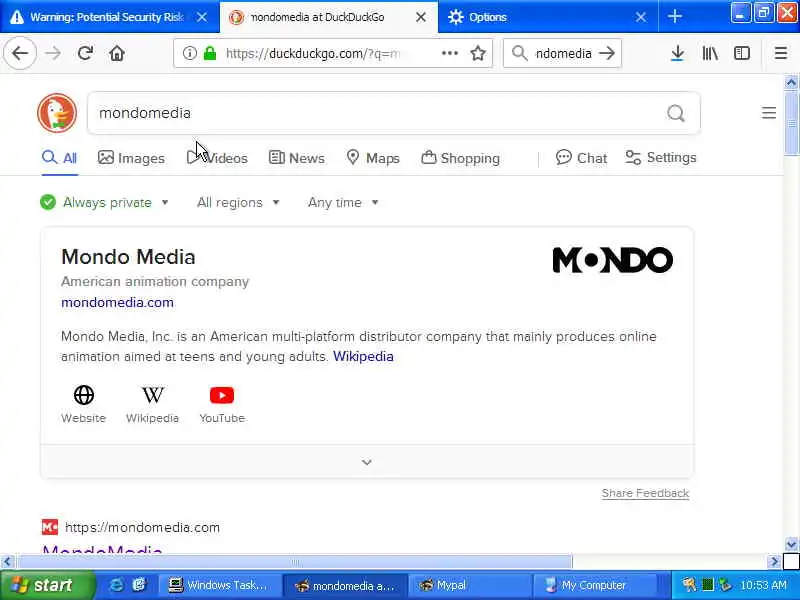Submit browser search with the arrow
The width and height of the screenshot is (800, 600).
[x=607, y=53]
